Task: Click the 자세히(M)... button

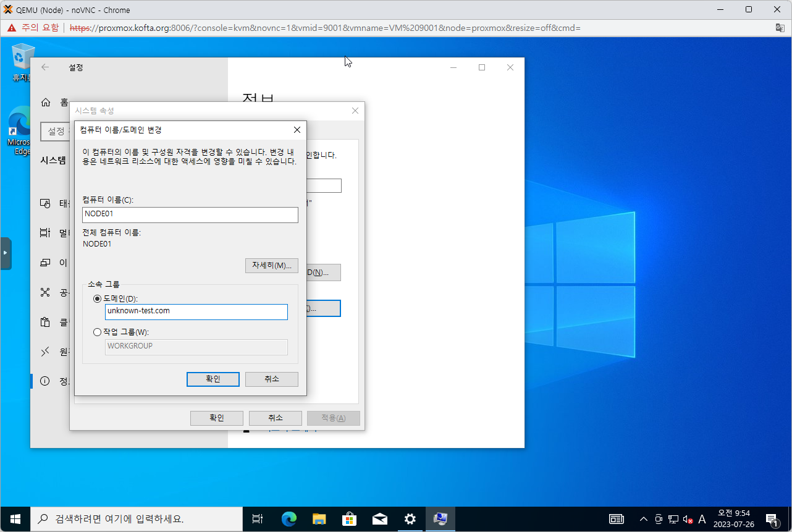Action: click(271, 266)
